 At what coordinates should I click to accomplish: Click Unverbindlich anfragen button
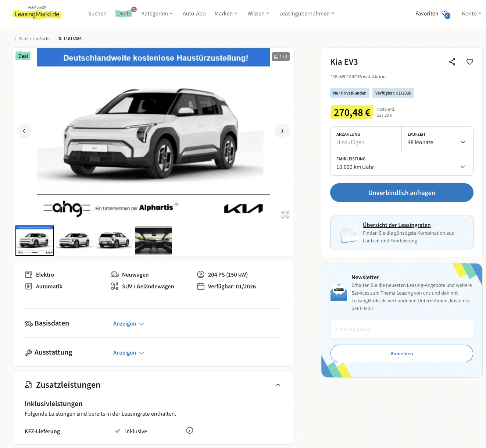(402, 193)
